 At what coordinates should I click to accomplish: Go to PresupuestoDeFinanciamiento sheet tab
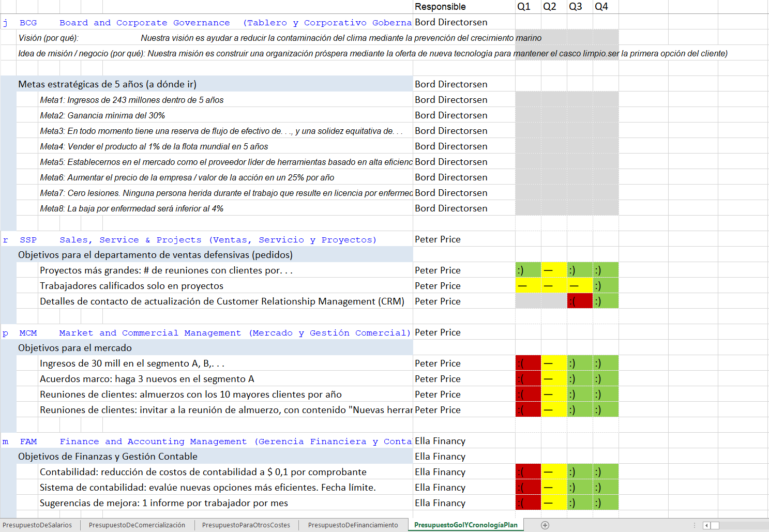353,525
